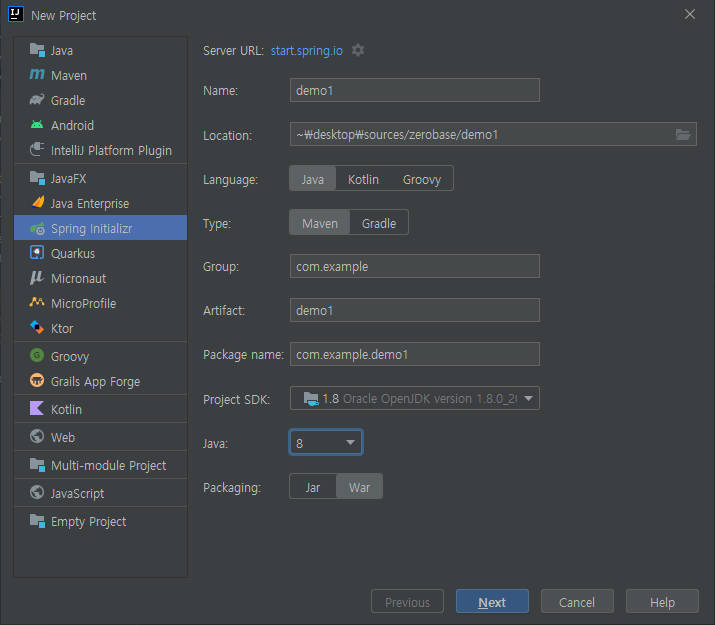This screenshot has width=715, height=625.
Task: Click the Grails App Forge icon
Action: [37, 381]
